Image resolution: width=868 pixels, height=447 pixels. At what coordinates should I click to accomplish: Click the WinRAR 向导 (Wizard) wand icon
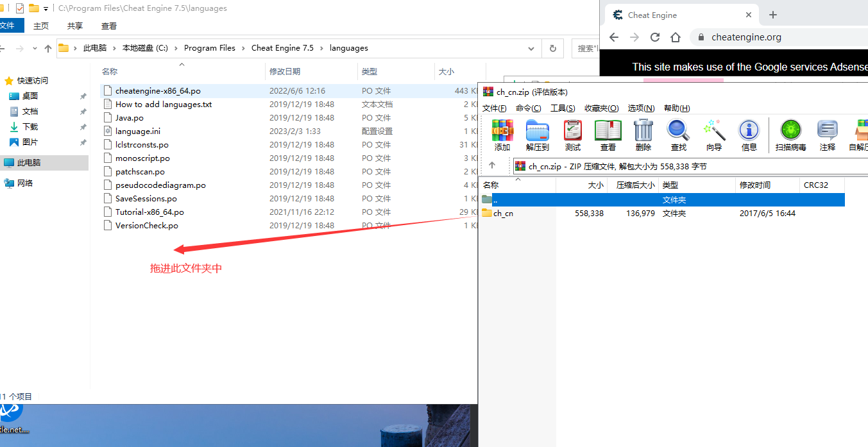coord(714,130)
